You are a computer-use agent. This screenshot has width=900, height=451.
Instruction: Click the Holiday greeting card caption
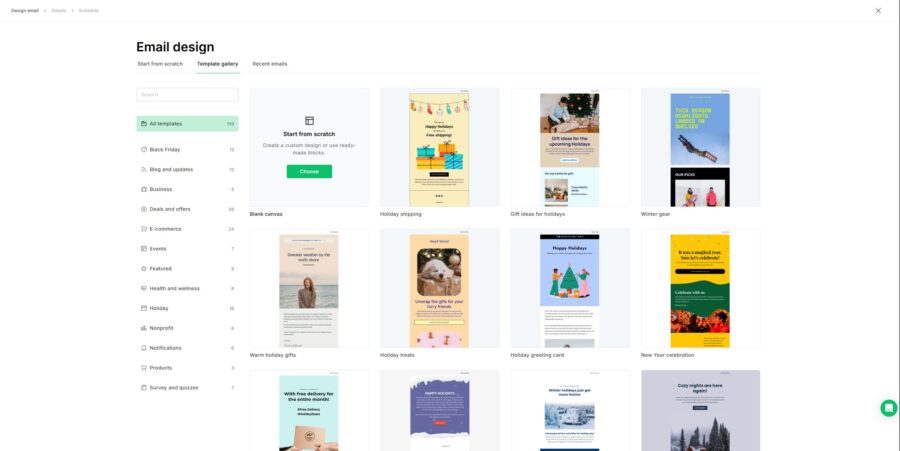coord(537,355)
